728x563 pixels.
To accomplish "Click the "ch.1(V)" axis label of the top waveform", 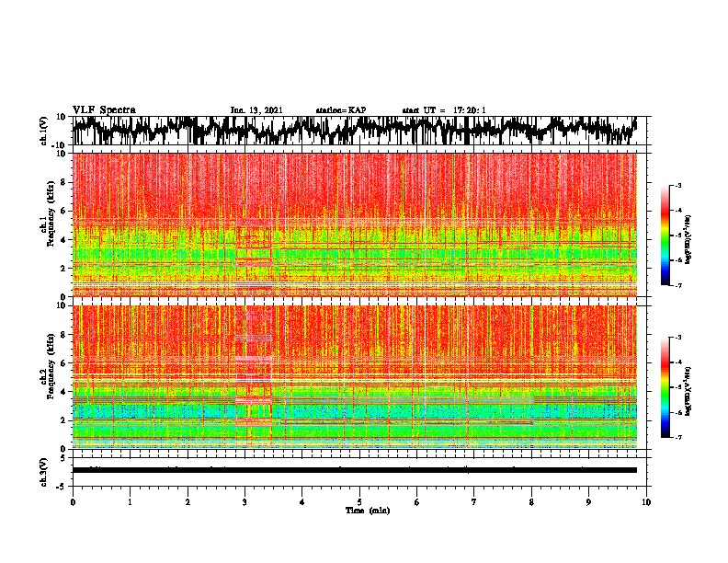I will click(44, 131).
